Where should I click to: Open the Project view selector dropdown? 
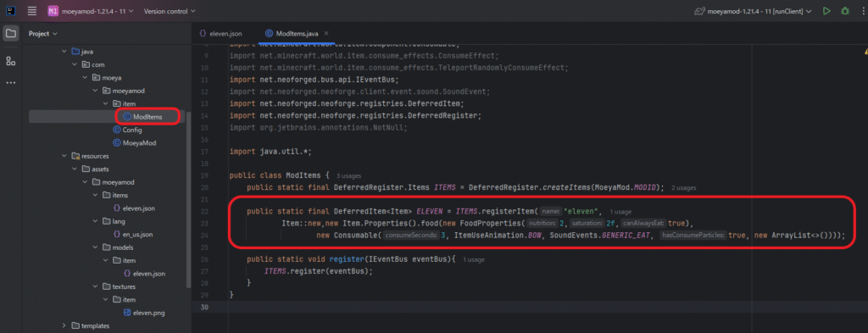pos(43,34)
